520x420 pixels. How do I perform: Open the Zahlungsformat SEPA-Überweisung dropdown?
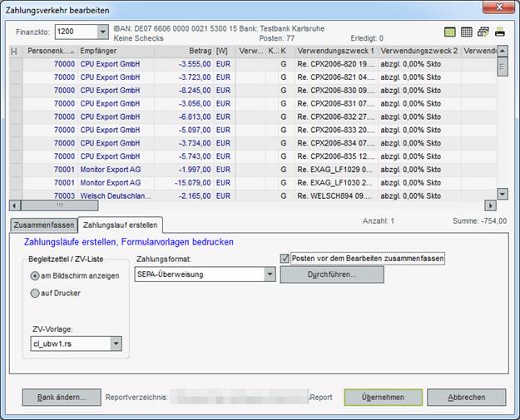point(270,274)
